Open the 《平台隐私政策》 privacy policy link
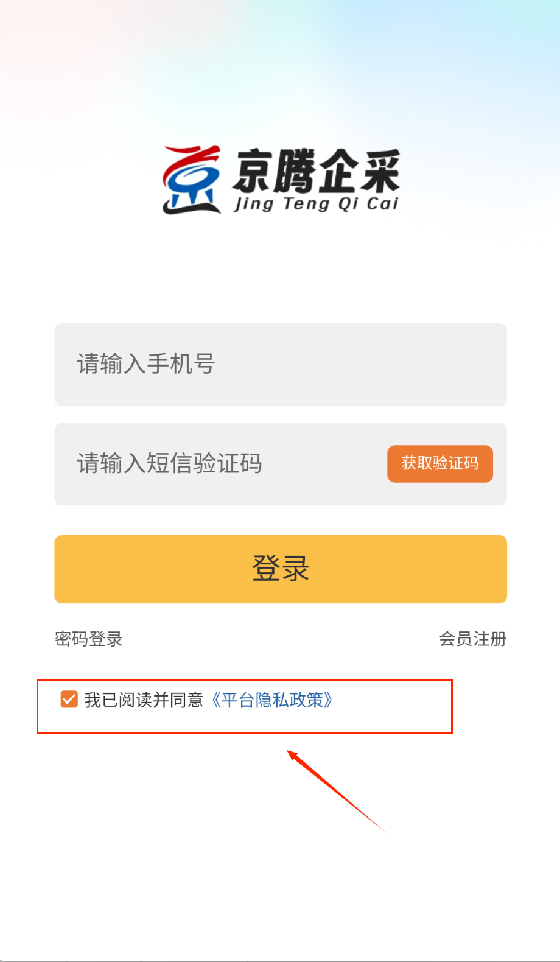The width and height of the screenshot is (560, 962). click(271, 700)
